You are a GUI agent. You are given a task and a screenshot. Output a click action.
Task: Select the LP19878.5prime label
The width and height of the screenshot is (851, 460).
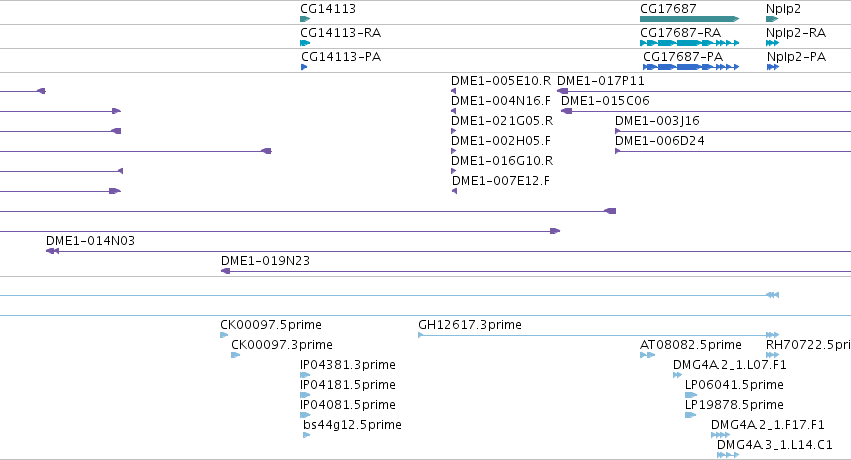tap(734, 405)
